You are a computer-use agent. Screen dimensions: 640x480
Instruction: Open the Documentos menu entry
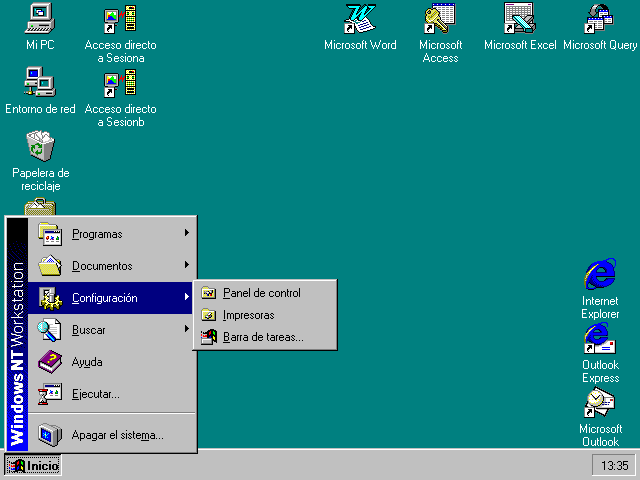[x=112, y=266]
